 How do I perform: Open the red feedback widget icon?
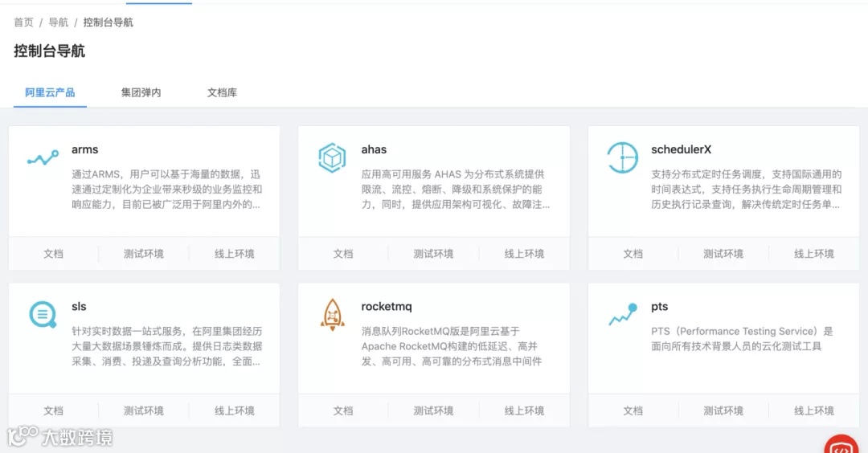pos(841,444)
